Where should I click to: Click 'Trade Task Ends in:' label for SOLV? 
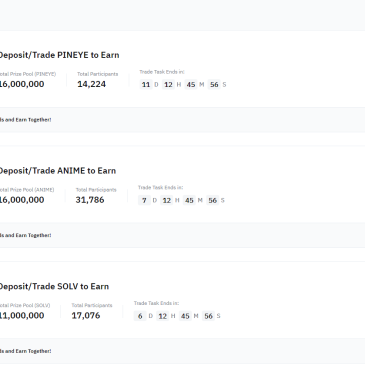coord(156,303)
